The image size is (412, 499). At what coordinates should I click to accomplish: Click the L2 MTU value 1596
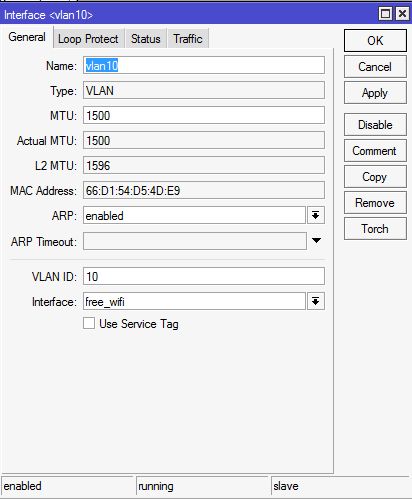coord(204,165)
